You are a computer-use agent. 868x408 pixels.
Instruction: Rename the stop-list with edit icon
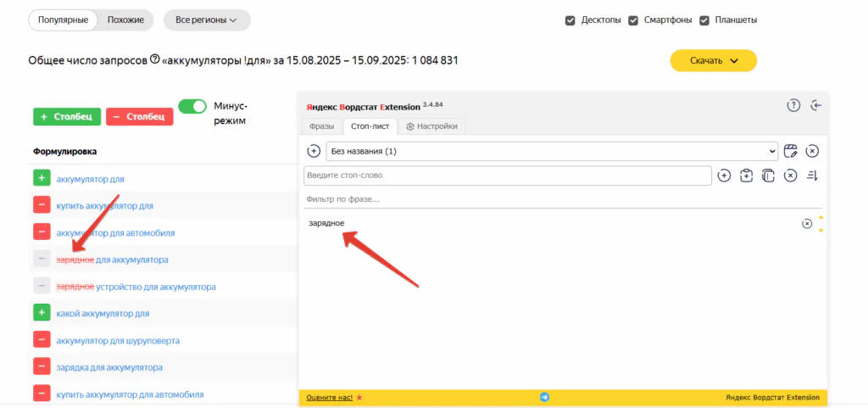click(791, 151)
